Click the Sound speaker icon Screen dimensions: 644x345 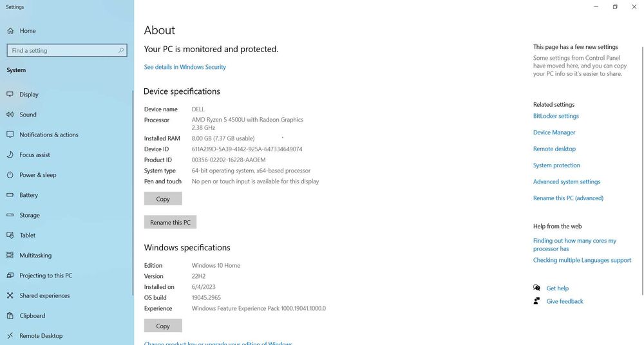point(10,114)
